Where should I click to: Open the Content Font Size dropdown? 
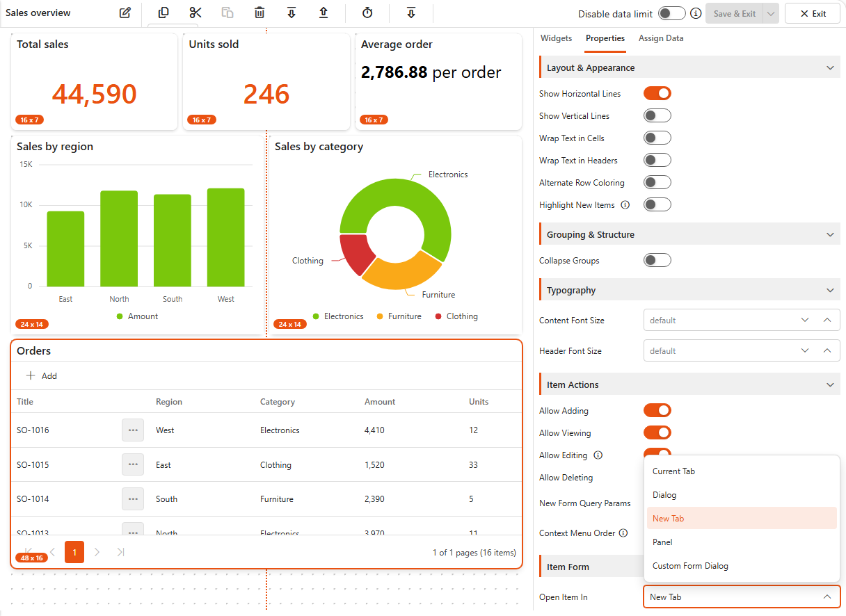(x=805, y=320)
